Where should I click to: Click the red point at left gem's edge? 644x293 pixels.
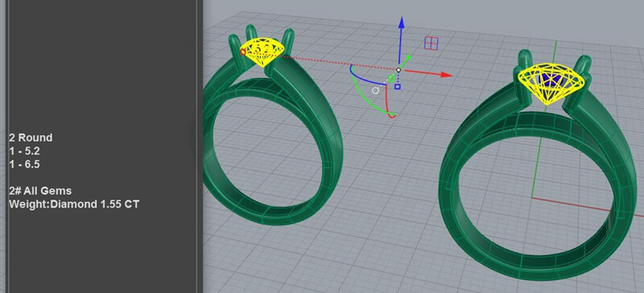(x=243, y=52)
